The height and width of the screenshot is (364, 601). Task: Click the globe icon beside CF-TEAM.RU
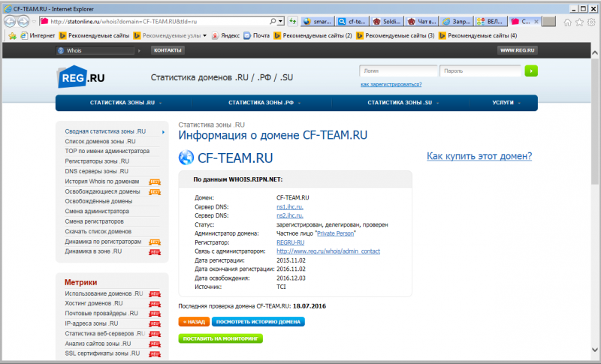pos(186,158)
